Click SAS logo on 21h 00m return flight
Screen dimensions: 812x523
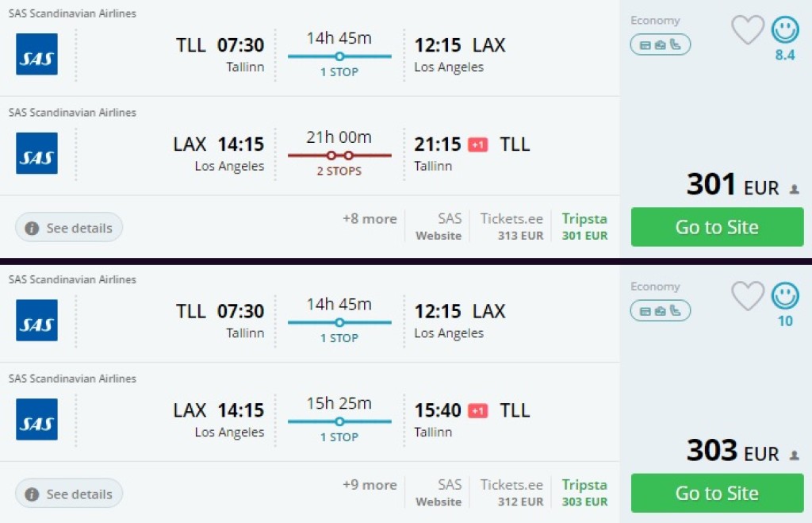tap(36, 153)
